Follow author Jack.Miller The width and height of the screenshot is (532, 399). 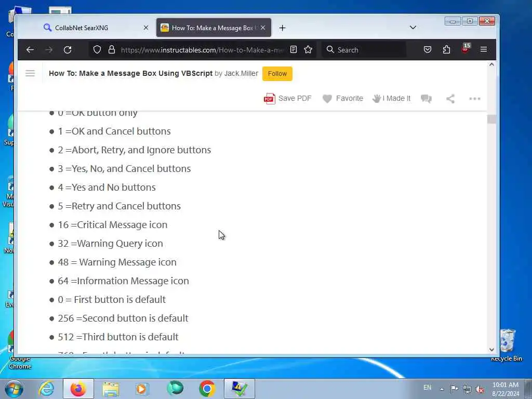click(277, 74)
